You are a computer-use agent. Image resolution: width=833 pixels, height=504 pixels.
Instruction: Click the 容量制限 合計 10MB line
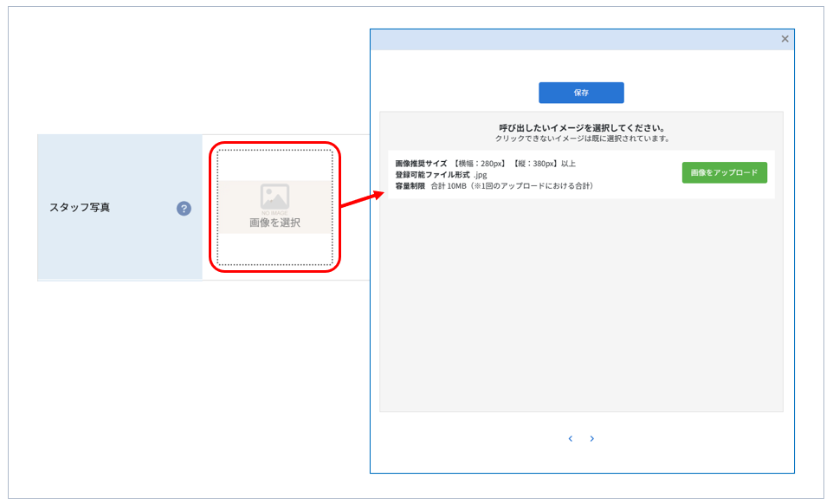[x=494, y=186]
